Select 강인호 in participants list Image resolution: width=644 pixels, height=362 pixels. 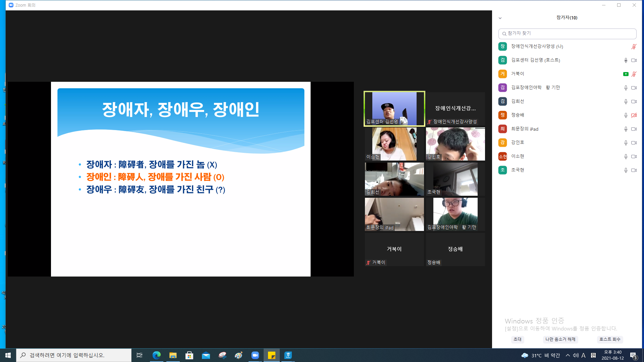tap(567, 142)
